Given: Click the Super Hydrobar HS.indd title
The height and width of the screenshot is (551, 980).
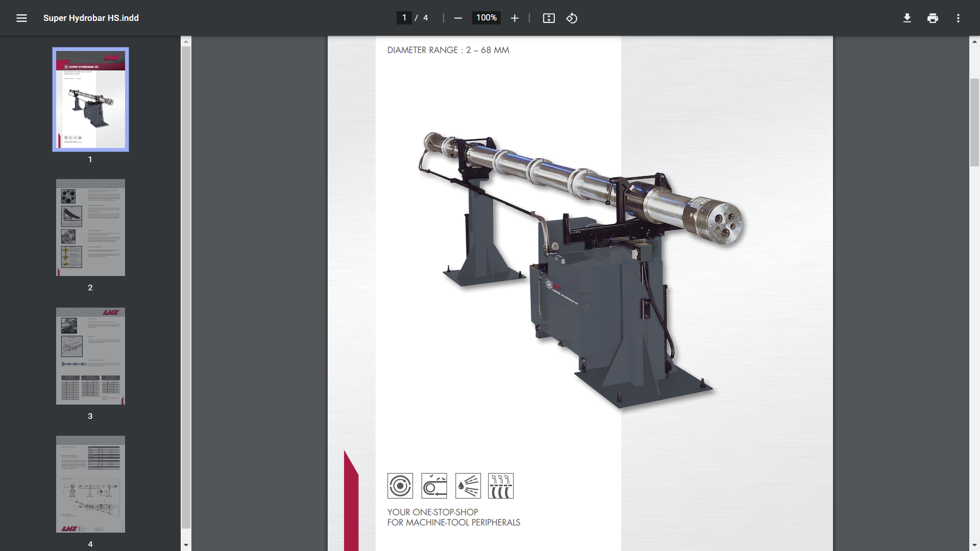Looking at the screenshot, I should pyautogui.click(x=91, y=18).
